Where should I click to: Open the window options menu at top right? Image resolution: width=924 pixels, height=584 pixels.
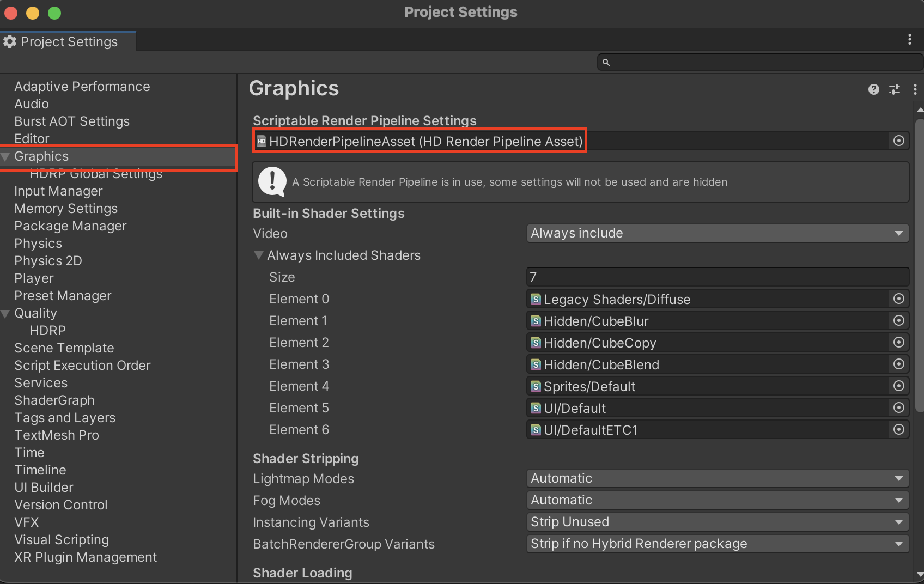[909, 39]
